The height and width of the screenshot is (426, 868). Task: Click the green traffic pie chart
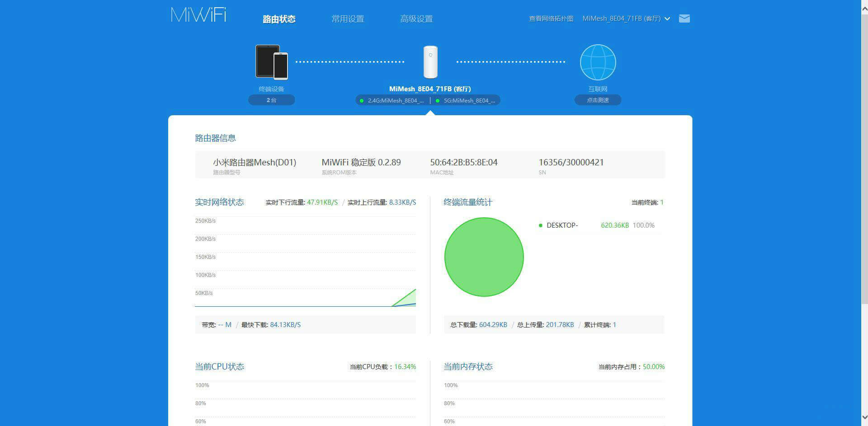click(x=484, y=257)
